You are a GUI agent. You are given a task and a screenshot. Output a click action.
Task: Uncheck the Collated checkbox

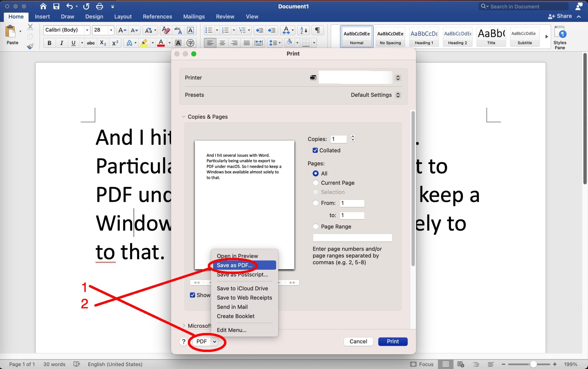click(315, 150)
